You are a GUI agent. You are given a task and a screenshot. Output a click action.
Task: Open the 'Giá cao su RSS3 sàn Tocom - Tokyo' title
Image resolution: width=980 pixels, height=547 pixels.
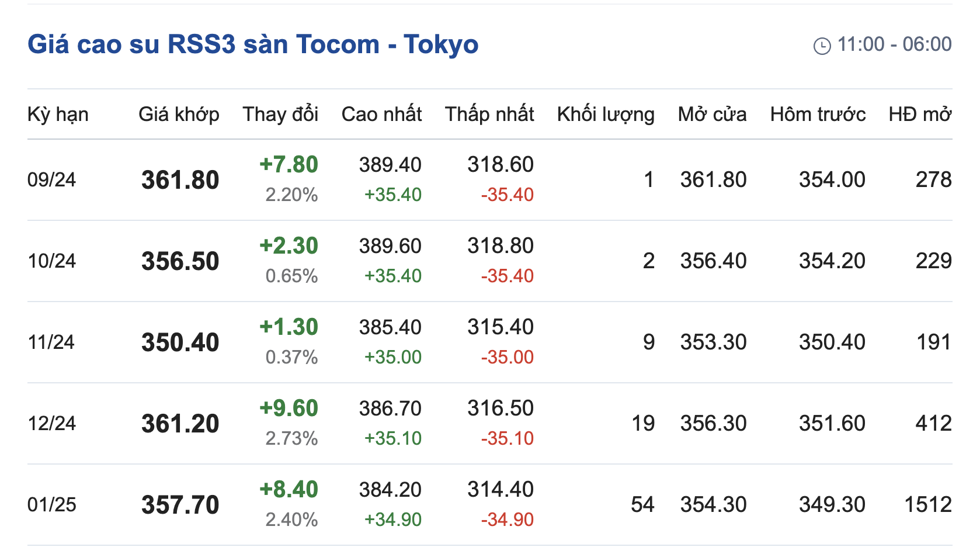tap(253, 44)
